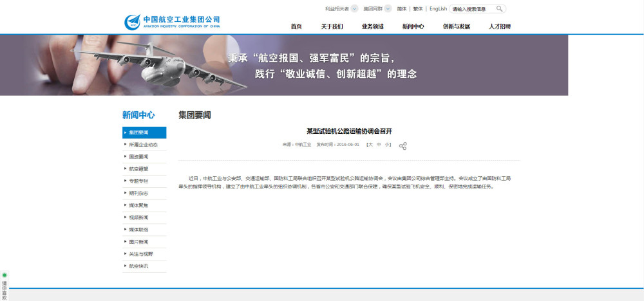Set article font size to 大
The image size is (644, 301).
click(x=370, y=145)
